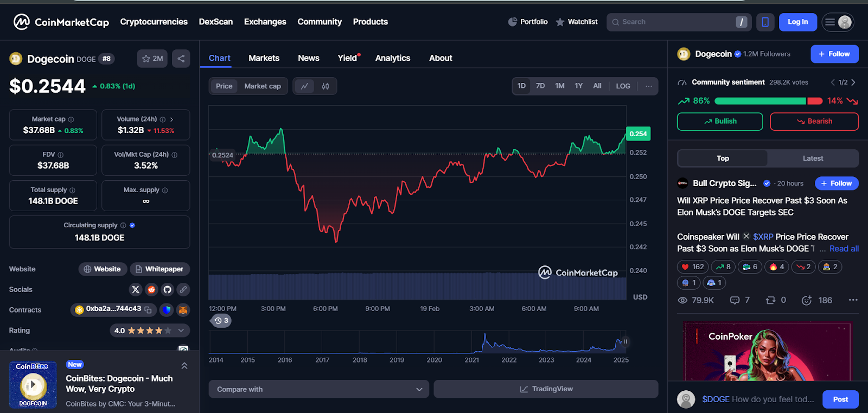Open the Products menu

(x=371, y=22)
